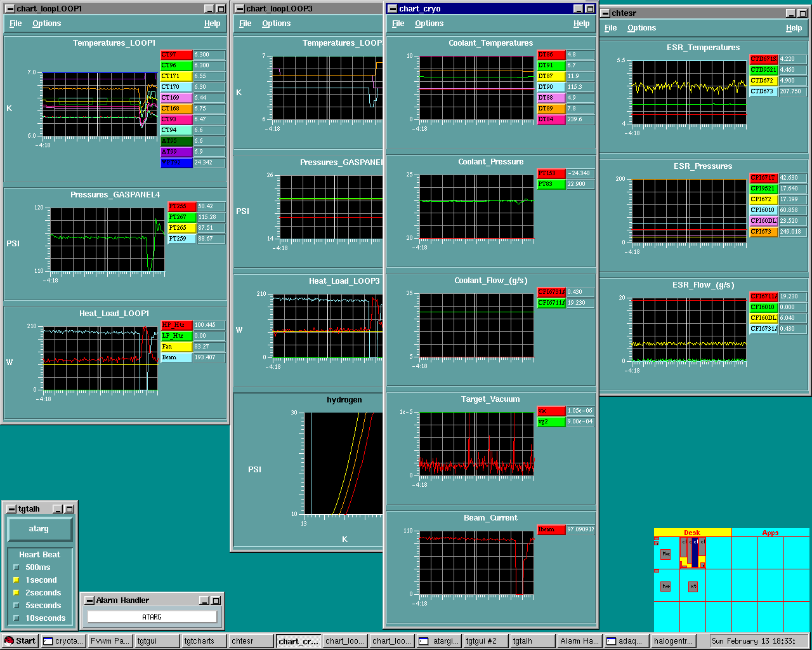
Task: Enable the 500ms Heart Beat option
Action: [16, 567]
